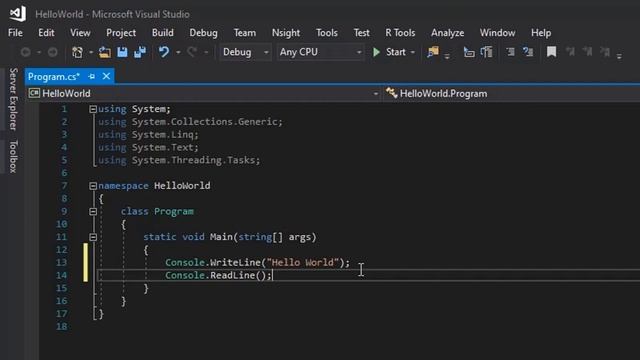Click the Find in Files icon
The width and height of the screenshot is (640, 360).
click(433, 52)
